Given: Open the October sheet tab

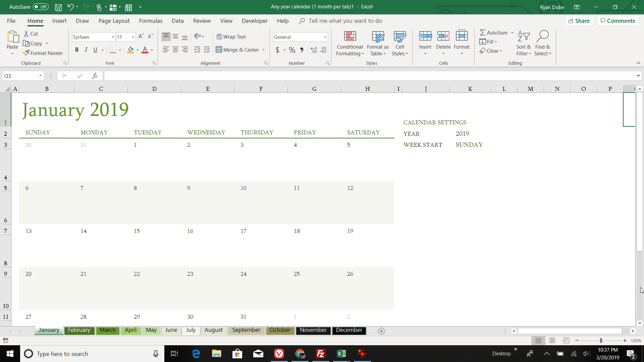Looking at the screenshot, I should coord(280,330).
